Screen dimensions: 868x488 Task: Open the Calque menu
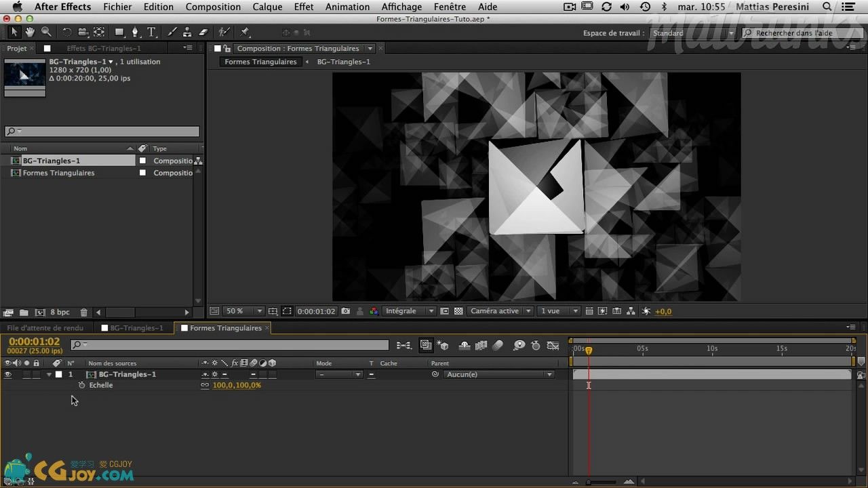(x=267, y=7)
